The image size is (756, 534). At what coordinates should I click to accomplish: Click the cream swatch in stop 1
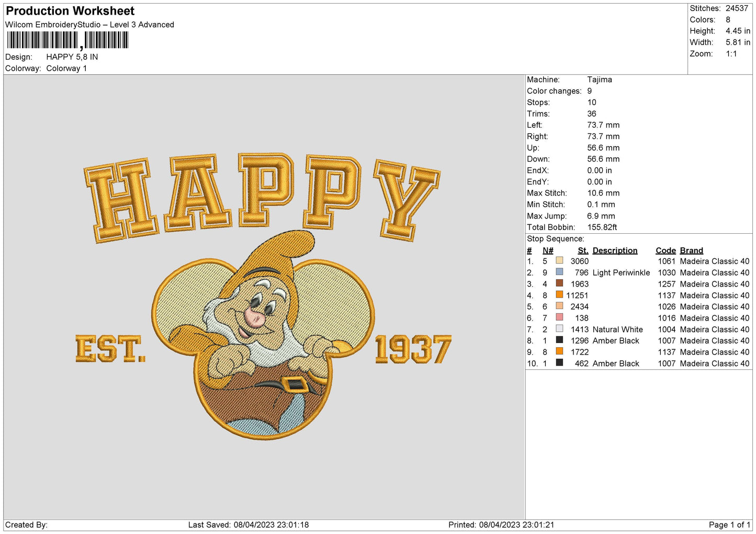click(559, 260)
